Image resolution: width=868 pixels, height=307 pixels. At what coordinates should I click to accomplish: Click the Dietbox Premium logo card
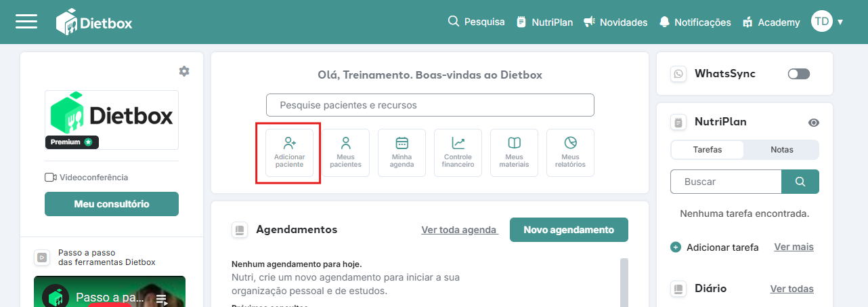point(112,120)
